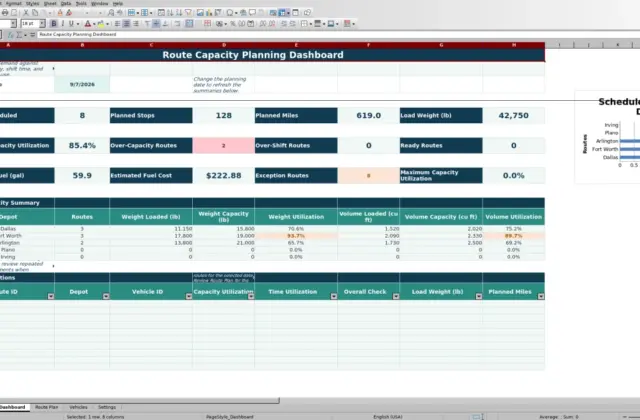Toggle Underline formatting button

pos(71,24)
